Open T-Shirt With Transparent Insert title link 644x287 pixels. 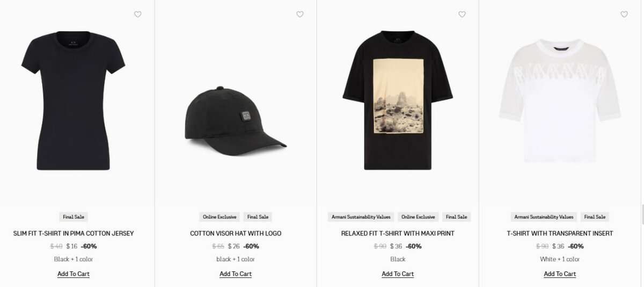pyautogui.click(x=560, y=233)
